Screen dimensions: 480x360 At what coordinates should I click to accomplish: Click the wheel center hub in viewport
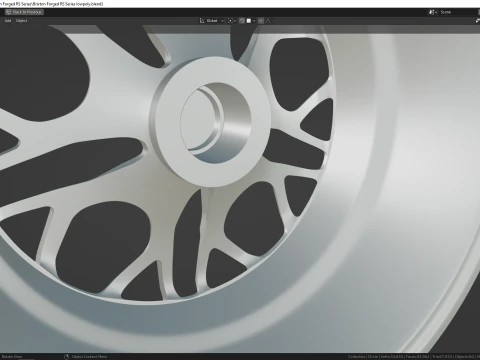pos(210,122)
